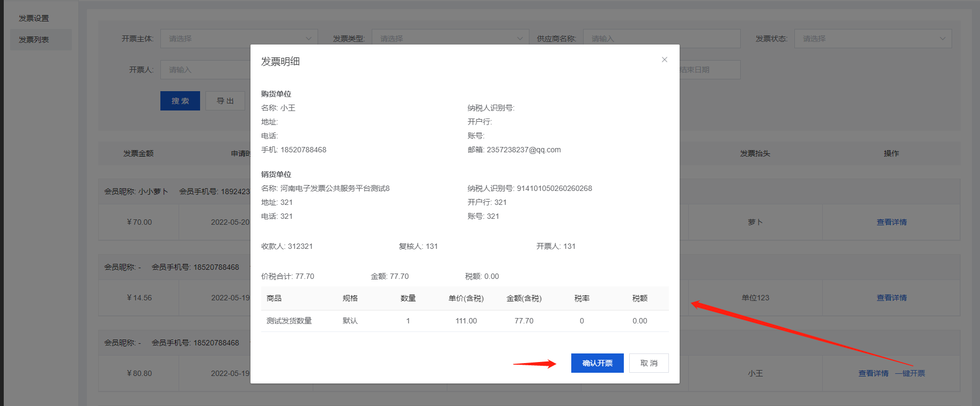Open 查看详情 for the 小王 invoice
The image size is (980, 406).
(873, 373)
